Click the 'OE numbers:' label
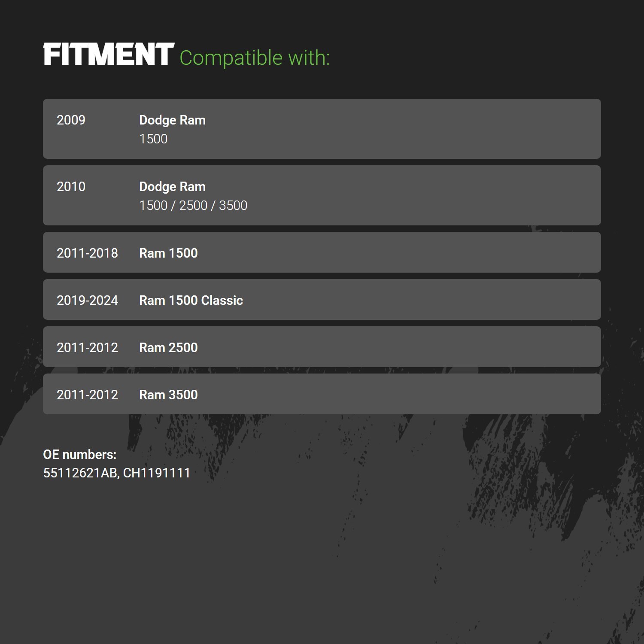The image size is (644, 644). (80, 455)
